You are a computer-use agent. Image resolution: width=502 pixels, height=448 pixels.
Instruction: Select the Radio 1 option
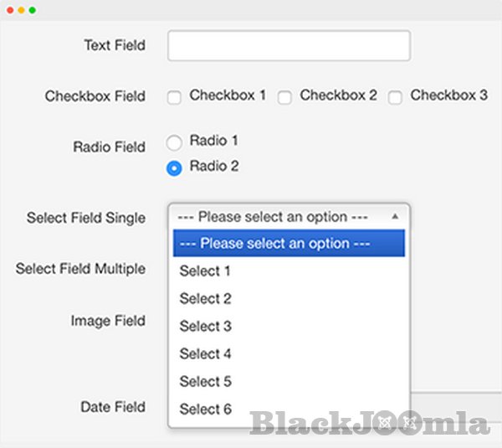(174, 142)
